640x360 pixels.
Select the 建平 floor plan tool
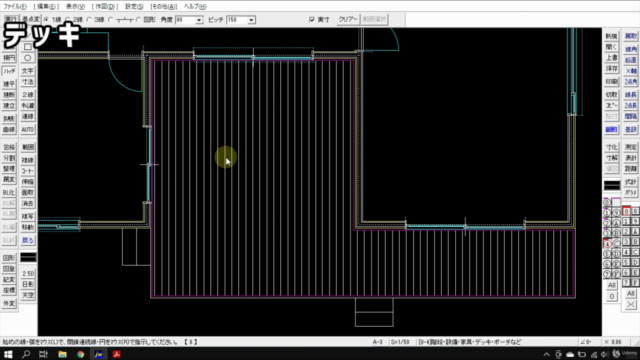click(x=9, y=84)
